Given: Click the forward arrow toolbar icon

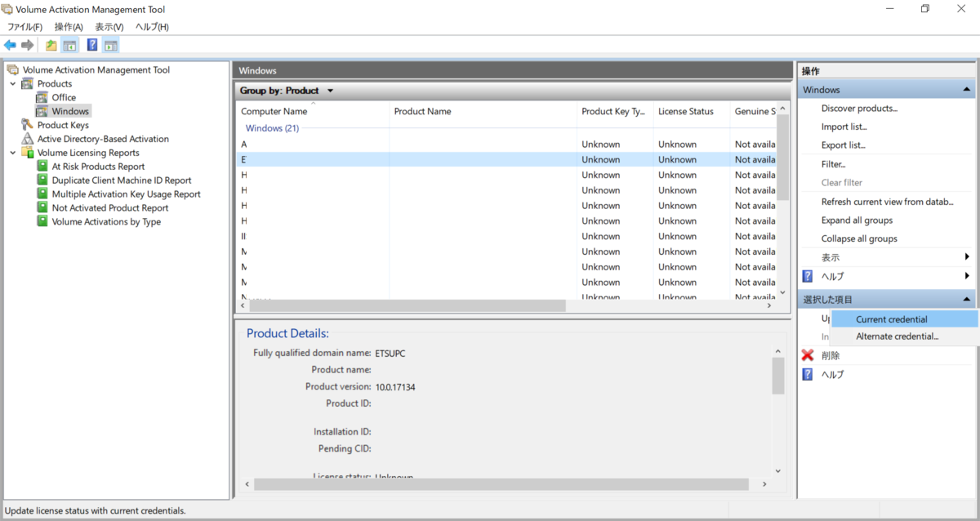Looking at the screenshot, I should pyautogui.click(x=27, y=45).
